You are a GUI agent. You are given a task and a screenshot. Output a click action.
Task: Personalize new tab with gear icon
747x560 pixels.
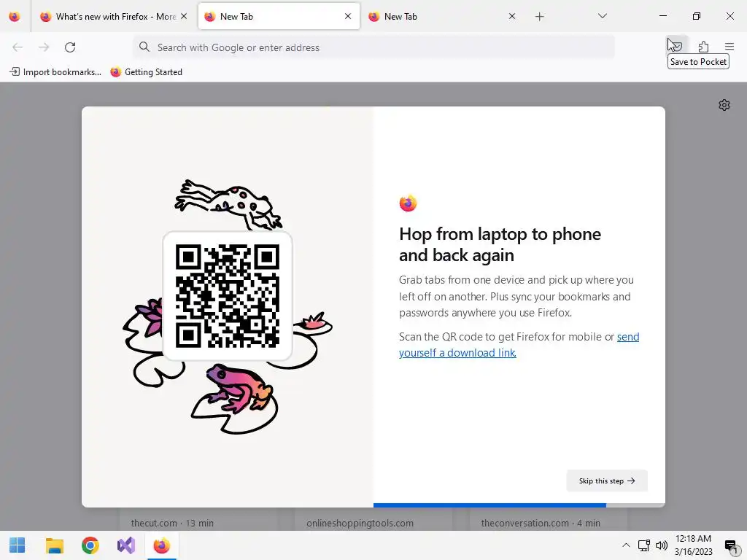(x=724, y=105)
